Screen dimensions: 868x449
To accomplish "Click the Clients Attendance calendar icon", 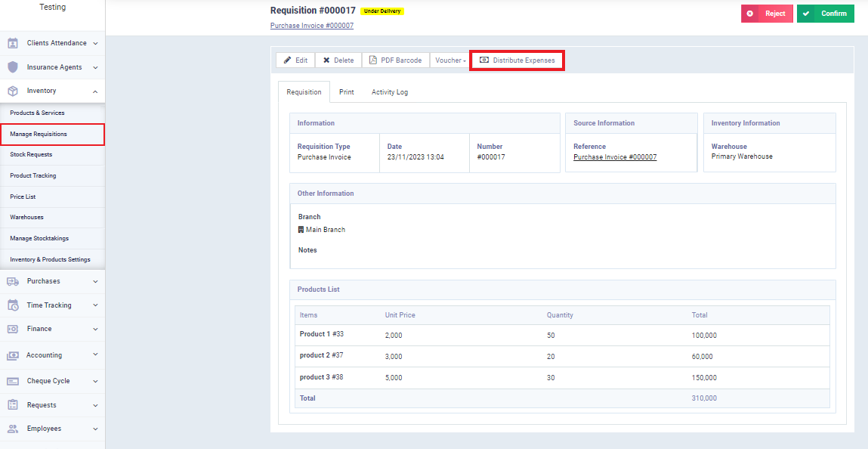I will click(13, 43).
